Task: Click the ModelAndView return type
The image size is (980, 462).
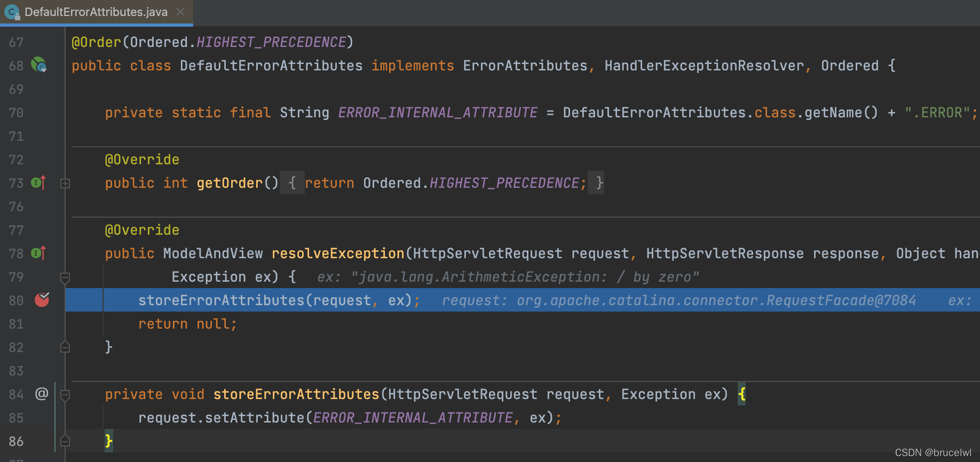Action: [x=213, y=253]
